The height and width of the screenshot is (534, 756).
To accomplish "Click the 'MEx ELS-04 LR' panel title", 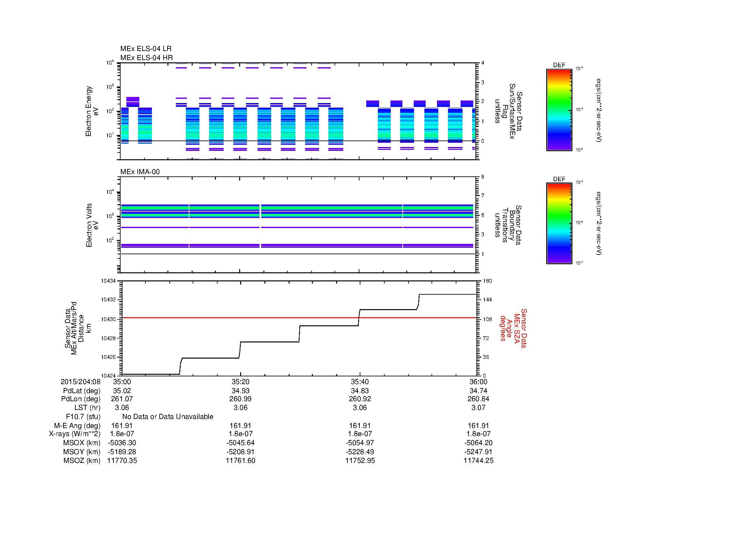I will pyautogui.click(x=145, y=49).
